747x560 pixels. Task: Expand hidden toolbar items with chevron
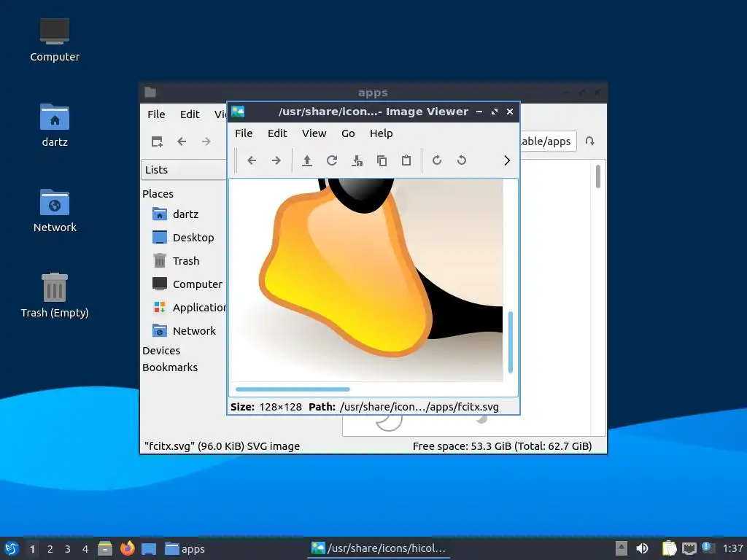tap(507, 160)
